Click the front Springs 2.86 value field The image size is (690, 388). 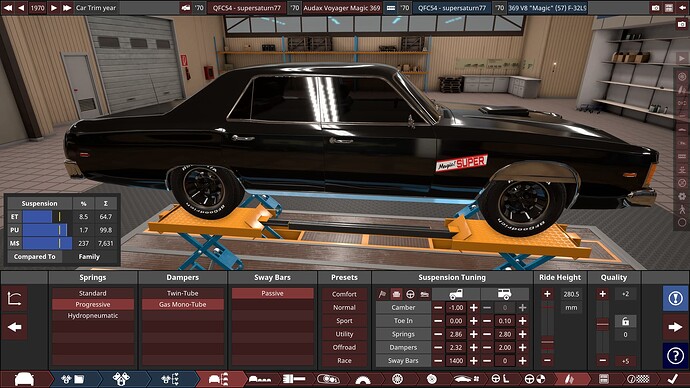coord(456,334)
